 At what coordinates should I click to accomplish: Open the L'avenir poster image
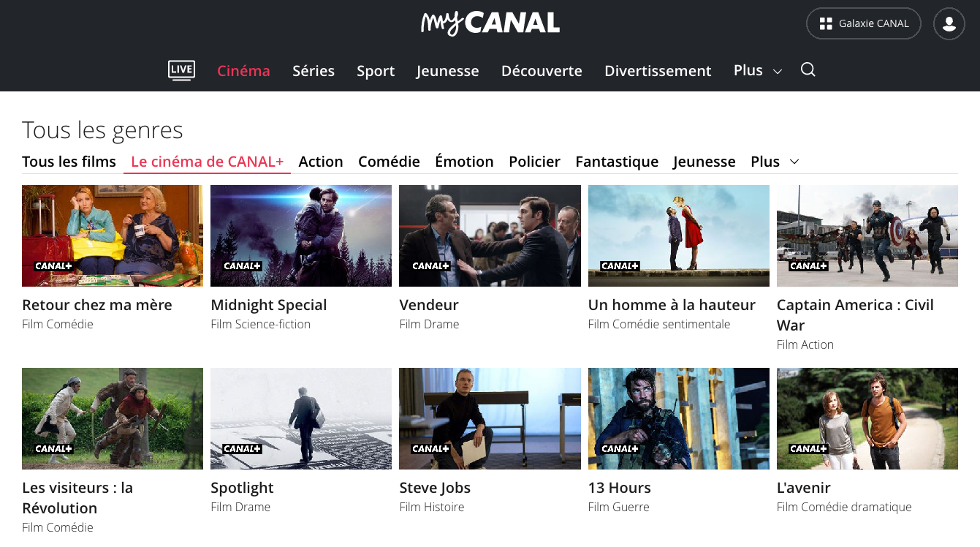click(x=867, y=418)
